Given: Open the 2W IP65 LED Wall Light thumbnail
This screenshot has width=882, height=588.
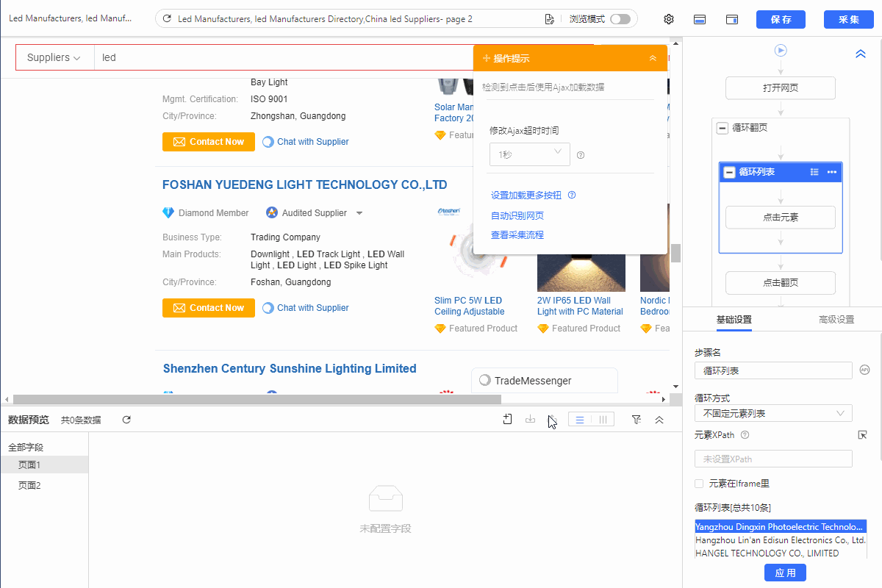Looking at the screenshot, I should tap(581, 272).
